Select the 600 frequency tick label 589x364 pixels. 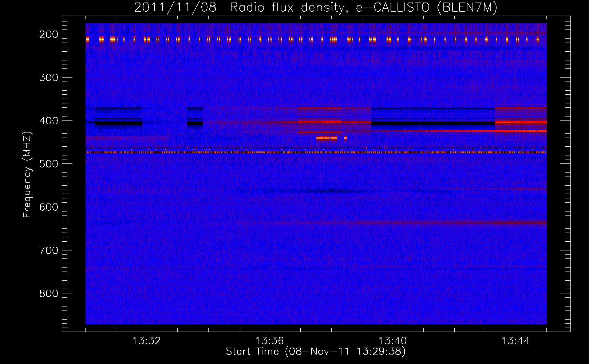(x=48, y=207)
